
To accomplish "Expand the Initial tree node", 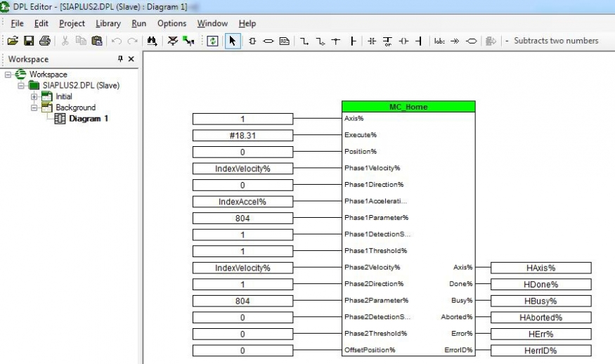I will [x=34, y=96].
